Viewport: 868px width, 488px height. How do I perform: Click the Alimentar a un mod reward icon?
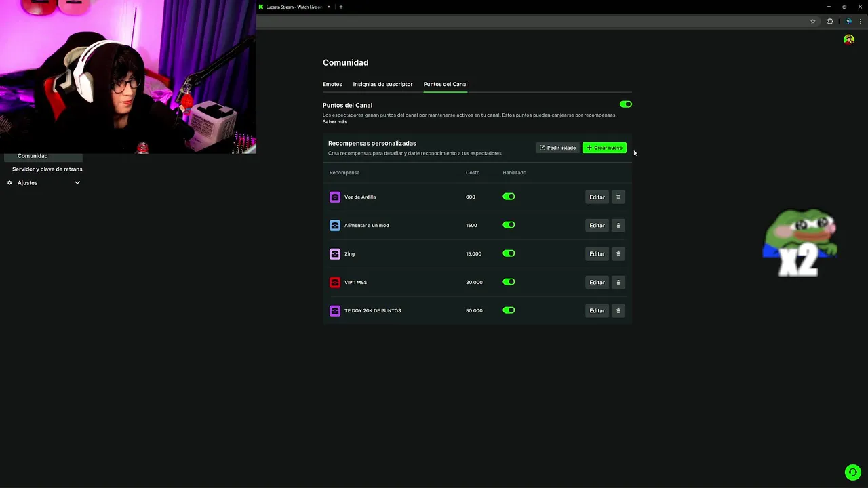coord(335,226)
